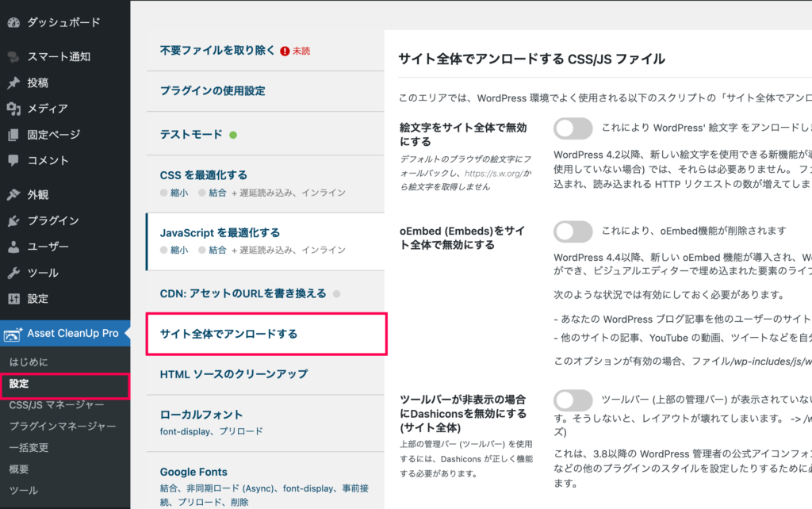
Task: Click the ツール wrench icon
Action: 13,273
